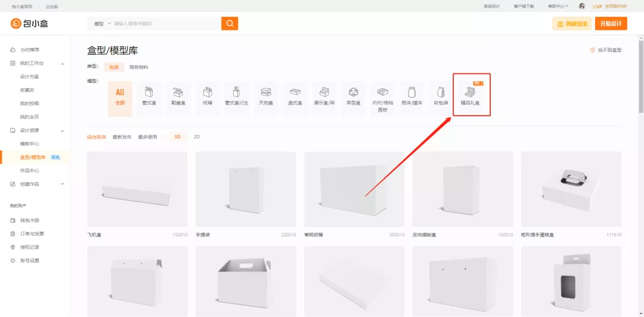Click the page vertical scrollbar
The image size is (644, 317).
tap(640, 76)
